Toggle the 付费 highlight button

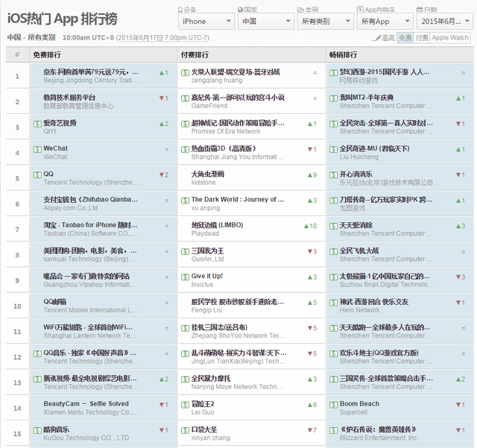(422, 38)
